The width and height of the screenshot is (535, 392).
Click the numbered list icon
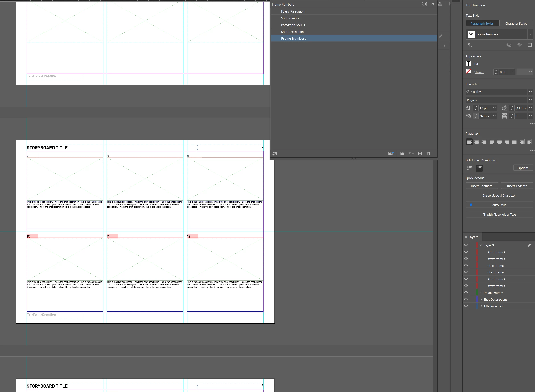coord(479,168)
